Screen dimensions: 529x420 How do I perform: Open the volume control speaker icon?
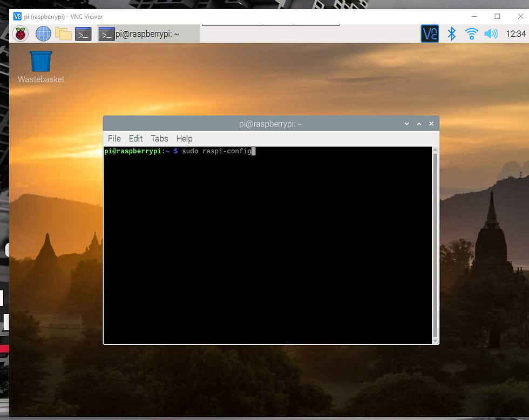491,33
